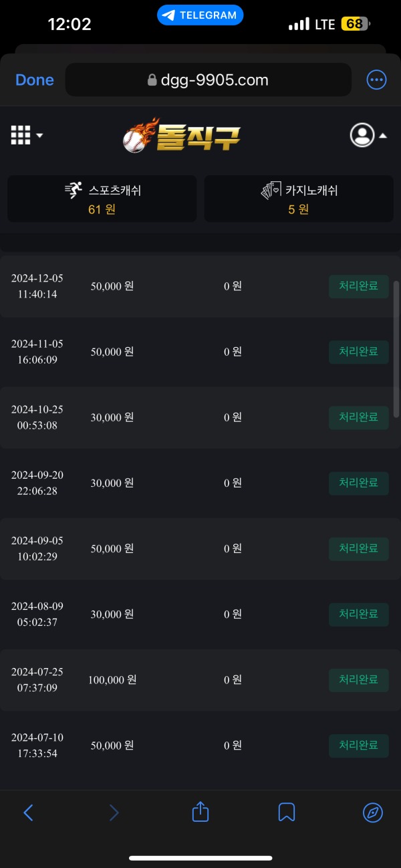
Task: Tap the battery indicator showing 68
Action: coord(355,23)
